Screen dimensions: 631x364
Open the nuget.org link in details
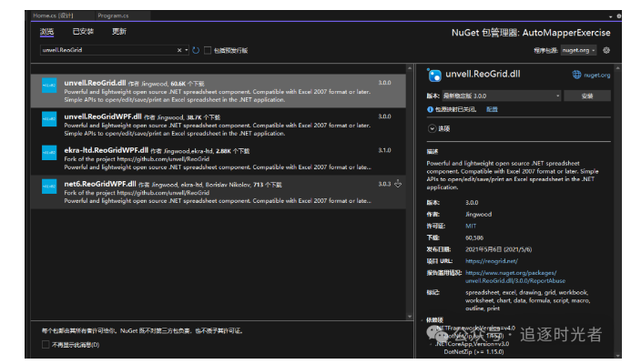pyautogui.click(x=596, y=75)
